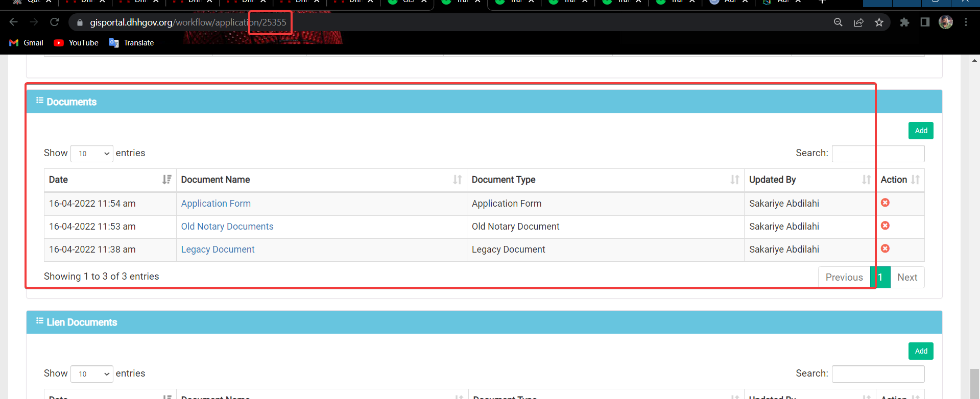
Task: Click 'Showing 1 to 3 of 3 entries' text
Action: click(x=101, y=277)
